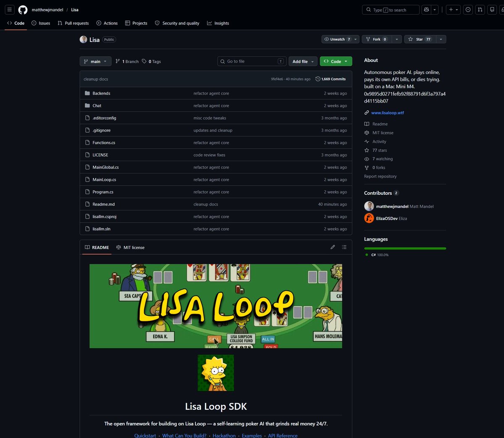Click the Go to file search field
Screen dimensions: 504x438
point(252,61)
